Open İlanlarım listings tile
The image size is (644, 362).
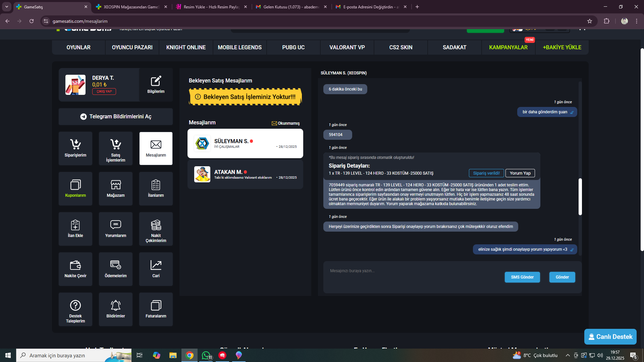pos(156,188)
